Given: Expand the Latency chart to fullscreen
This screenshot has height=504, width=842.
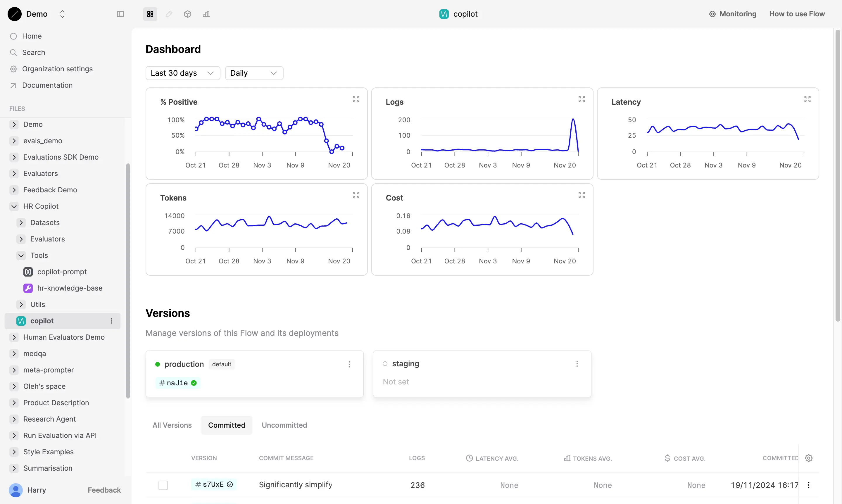Looking at the screenshot, I should (x=808, y=99).
